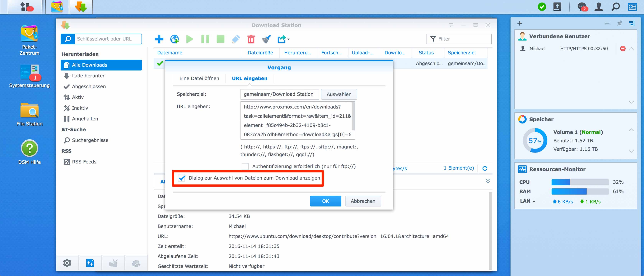644x276 pixels.
Task: Open the DSM search magnifier
Action: [x=615, y=7]
